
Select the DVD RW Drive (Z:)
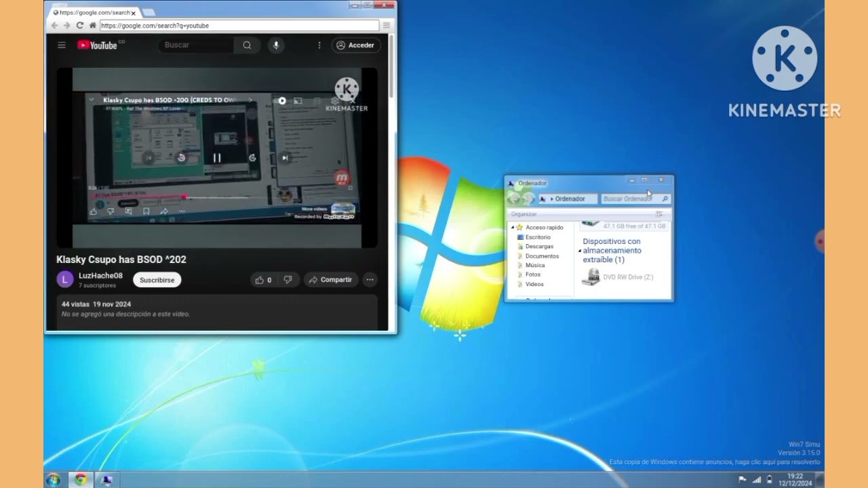(x=618, y=277)
